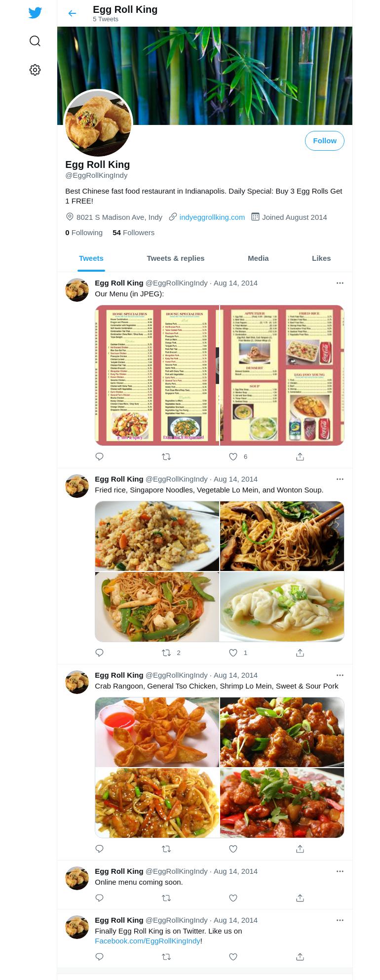Share the 'Our Menu (in JPEG)' tweet
The width and height of the screenshot is (380, 980).
(300, 457)
